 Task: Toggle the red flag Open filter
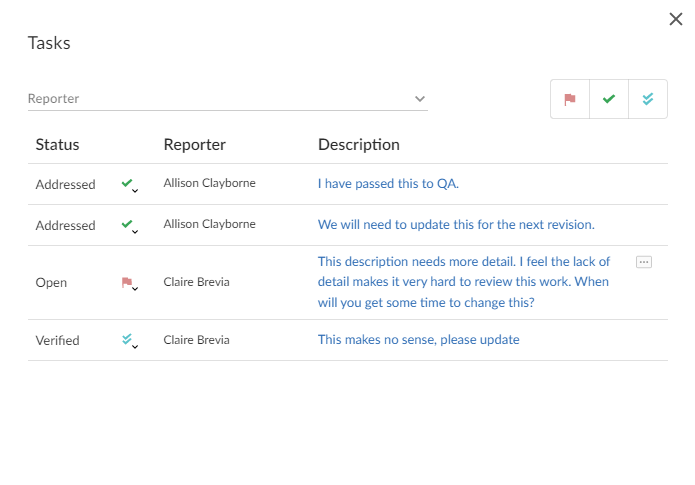570,100
